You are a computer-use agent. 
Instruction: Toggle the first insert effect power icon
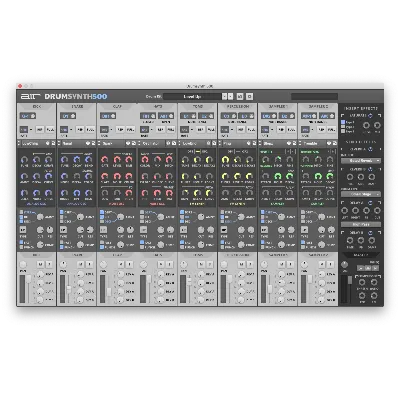(371, 116)
